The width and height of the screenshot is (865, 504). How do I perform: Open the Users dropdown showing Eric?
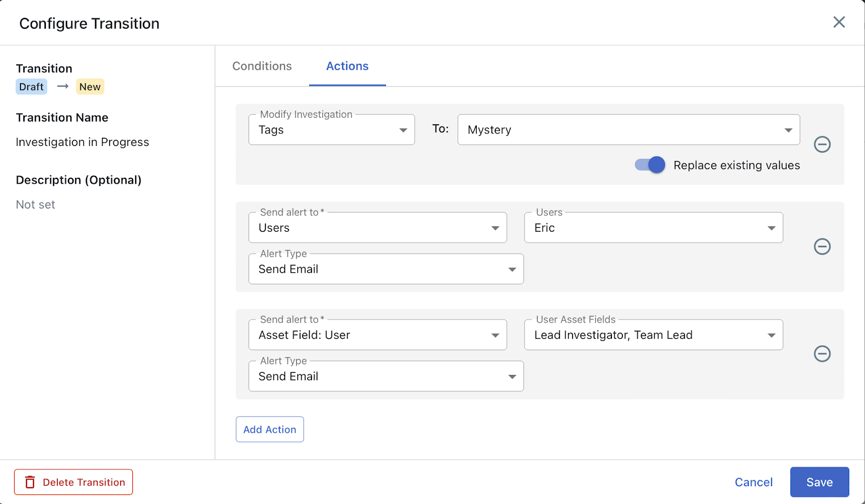(653, 228)
